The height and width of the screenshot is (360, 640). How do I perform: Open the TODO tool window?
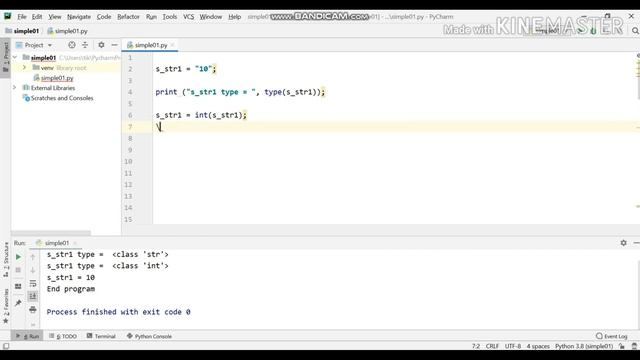pyautogui.click(x=63, y=336)
